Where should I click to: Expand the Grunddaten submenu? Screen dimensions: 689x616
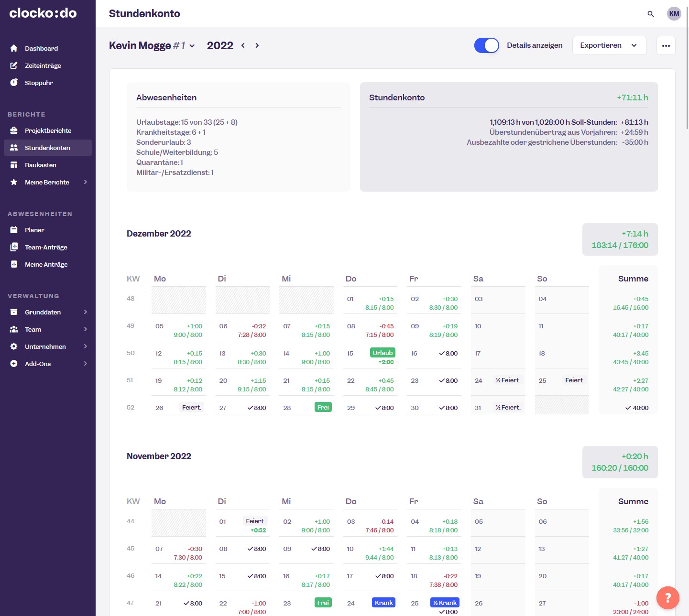[85, 312]
